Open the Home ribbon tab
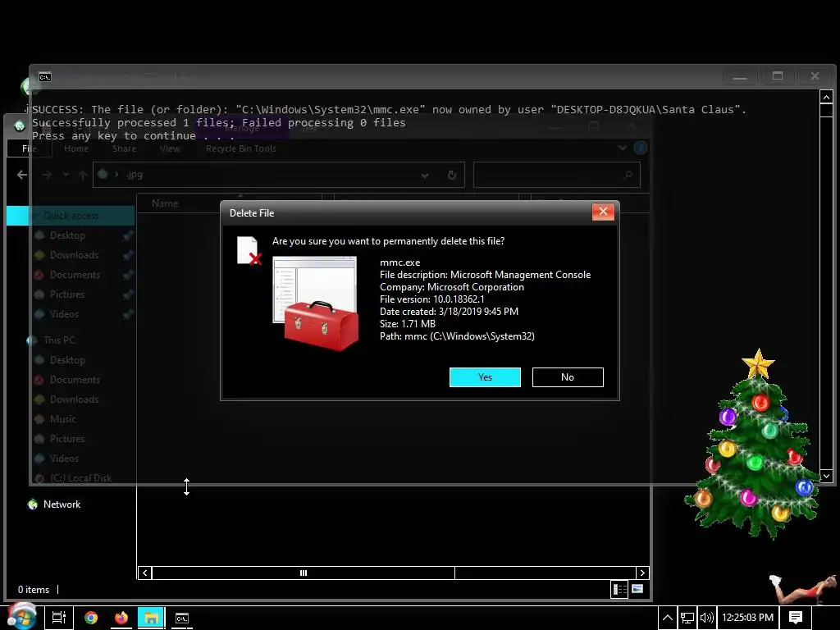Screen dimensions: 840x630 tap(76, 148)
